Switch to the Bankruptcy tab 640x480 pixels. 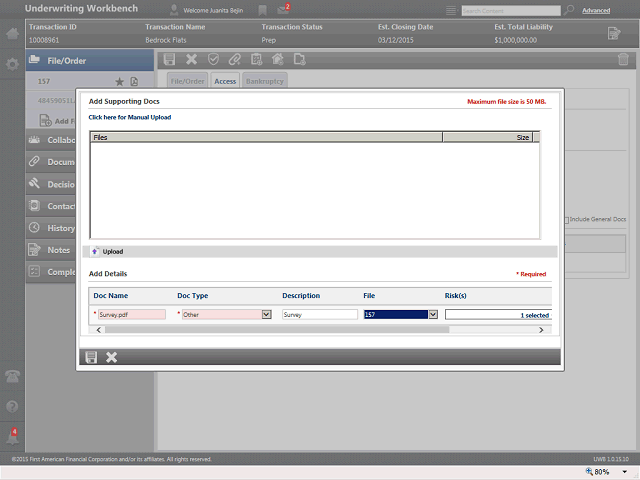pos(264,81)
